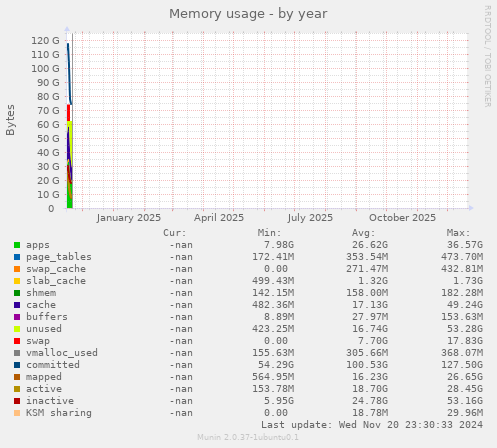Select the 'mapped' legend label
Screen dimensions: 497x448
(x=44, y=377)
